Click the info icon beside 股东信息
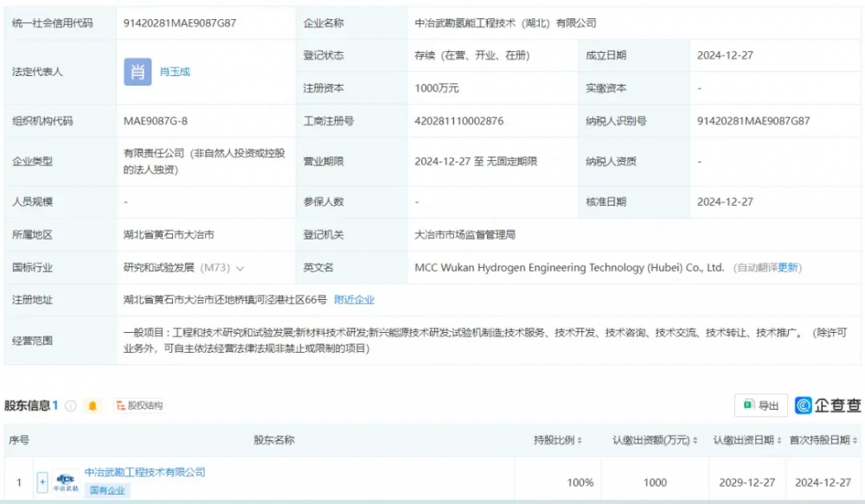The height and width of the screenshot is (504, 865). click(71, 405)
